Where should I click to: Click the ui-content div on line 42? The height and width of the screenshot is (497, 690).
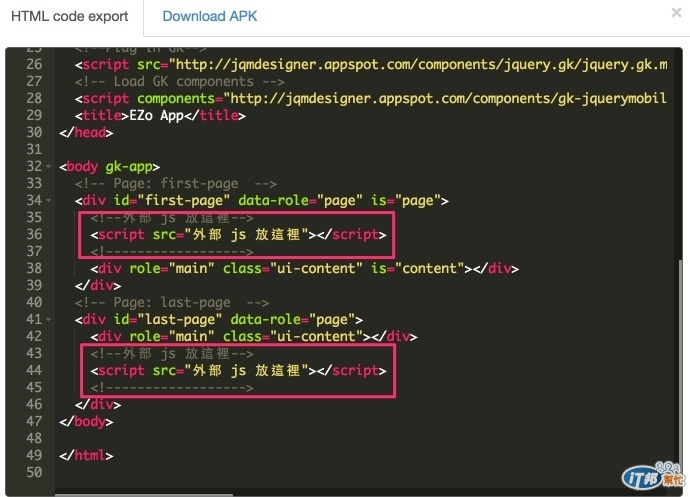coord(253,336)
